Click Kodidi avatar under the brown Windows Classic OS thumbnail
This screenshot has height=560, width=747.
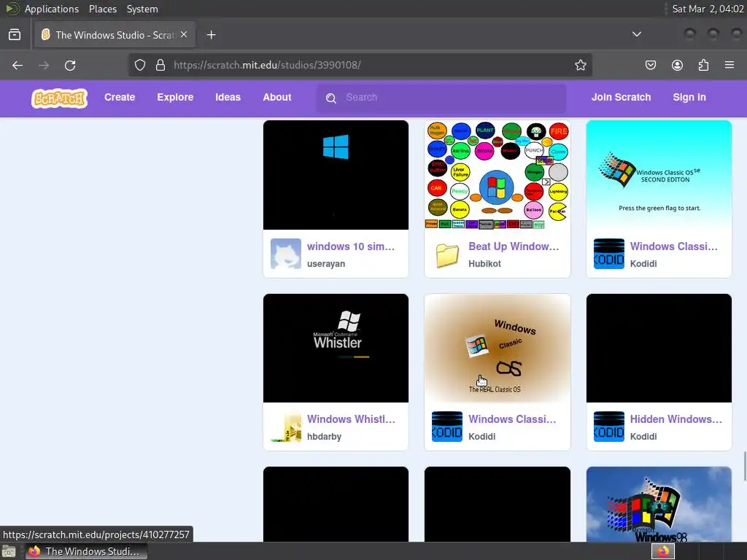(447, 427)
